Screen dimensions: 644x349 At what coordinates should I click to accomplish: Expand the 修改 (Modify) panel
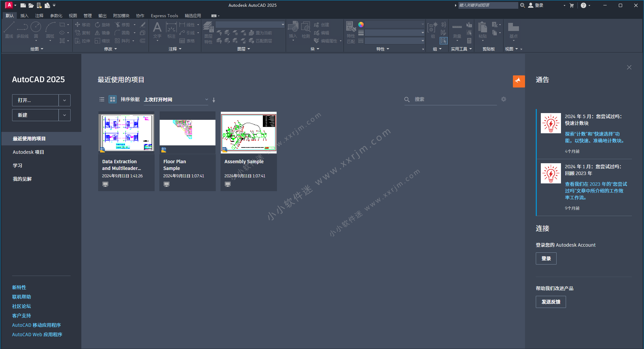tap(111, 49)
